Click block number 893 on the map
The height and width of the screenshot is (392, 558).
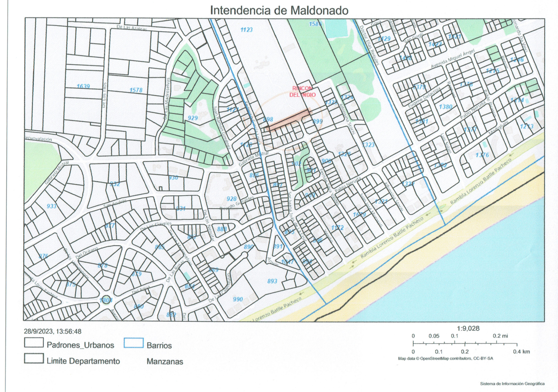pos(272,281)
